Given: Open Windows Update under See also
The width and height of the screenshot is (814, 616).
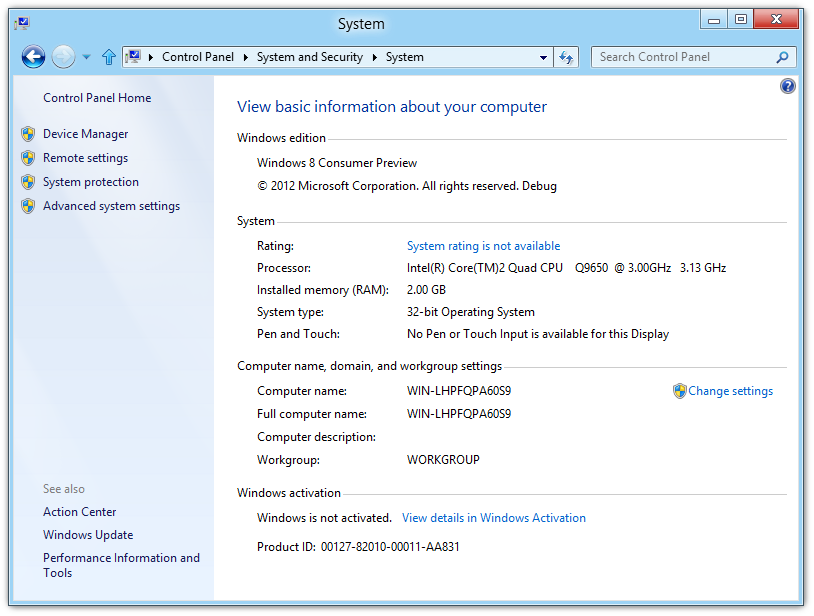Looking at the screenshot, I should [x=88, y=535].
